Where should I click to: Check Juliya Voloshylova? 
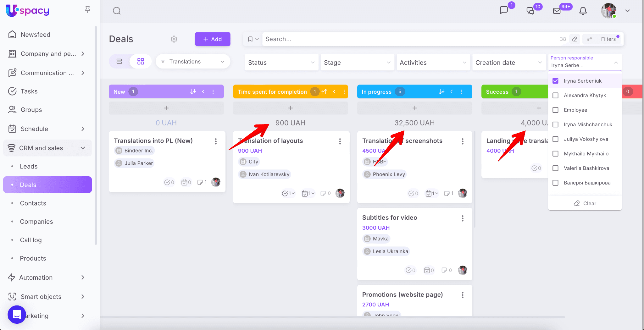(x=556, y=139)
